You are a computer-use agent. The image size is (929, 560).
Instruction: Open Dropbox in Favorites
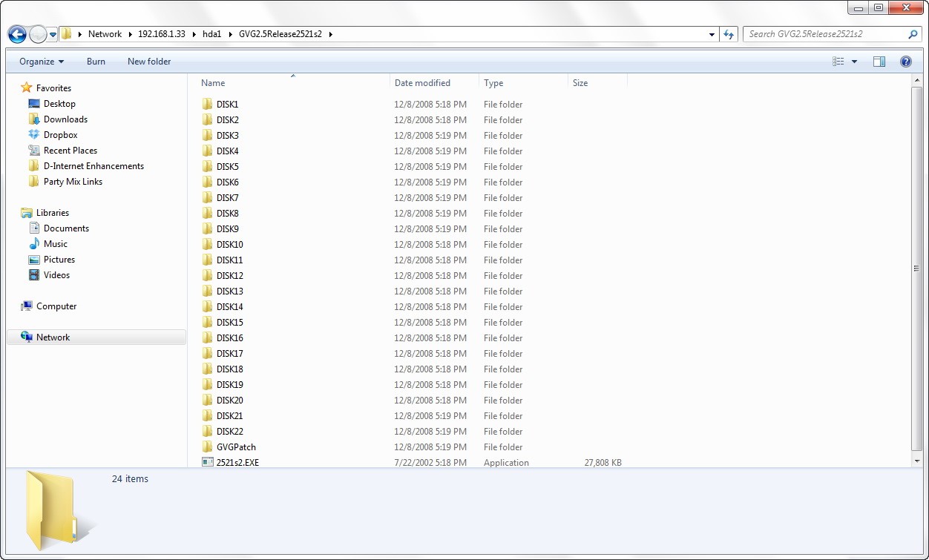tap(60, 135)
